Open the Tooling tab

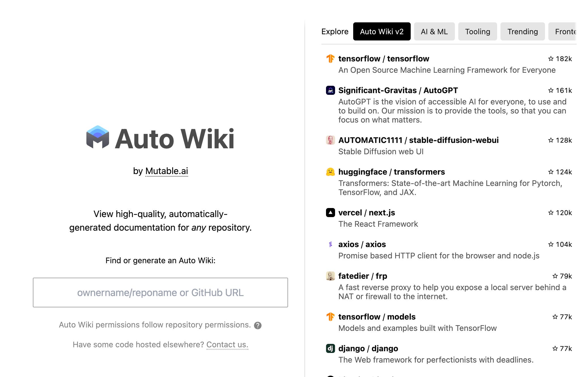pyautogui.click(x=477, y=31)
